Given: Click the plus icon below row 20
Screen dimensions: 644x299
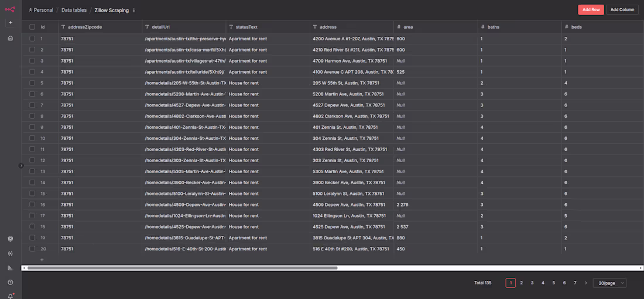Looking at the screenshot, I should (x=42, y=260).
